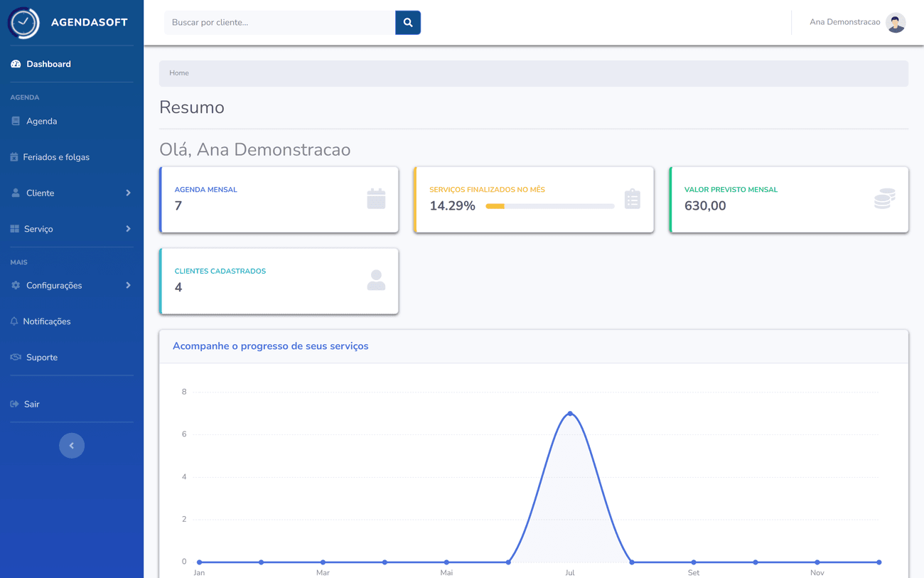This screenshot has height=578, width=924.
Task: Click the Agenda Mensal value 7
Action: pos(178,206)
